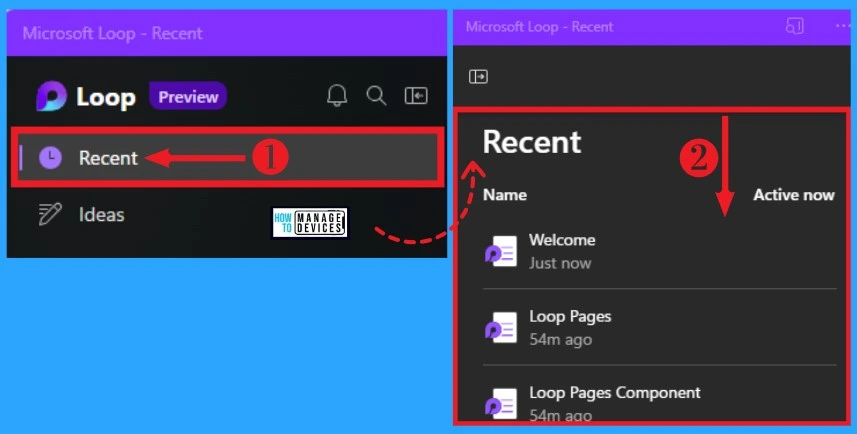857x434 pixels.
Task: Expand sidebar icon in right window
Action: point(478,77)
